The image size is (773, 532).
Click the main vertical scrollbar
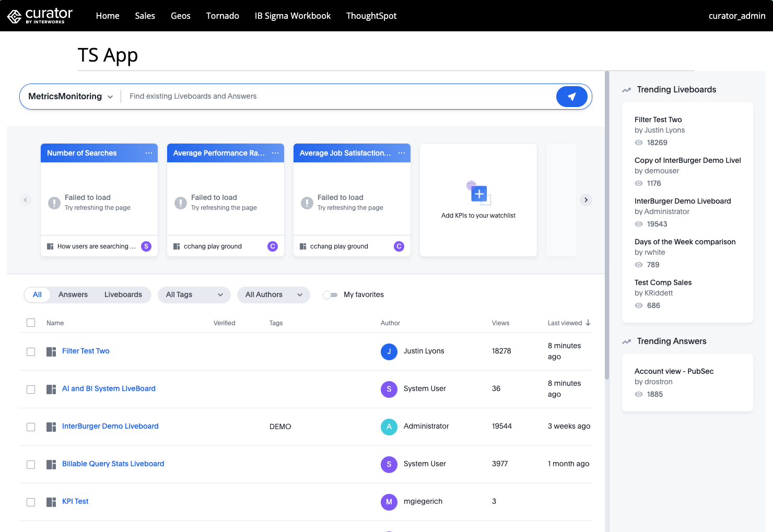pos(606,224)
